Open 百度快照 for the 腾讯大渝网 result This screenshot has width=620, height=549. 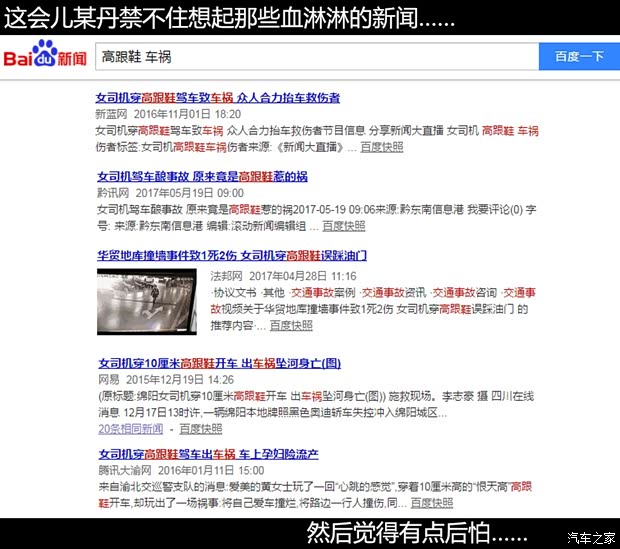click(431, 503)
